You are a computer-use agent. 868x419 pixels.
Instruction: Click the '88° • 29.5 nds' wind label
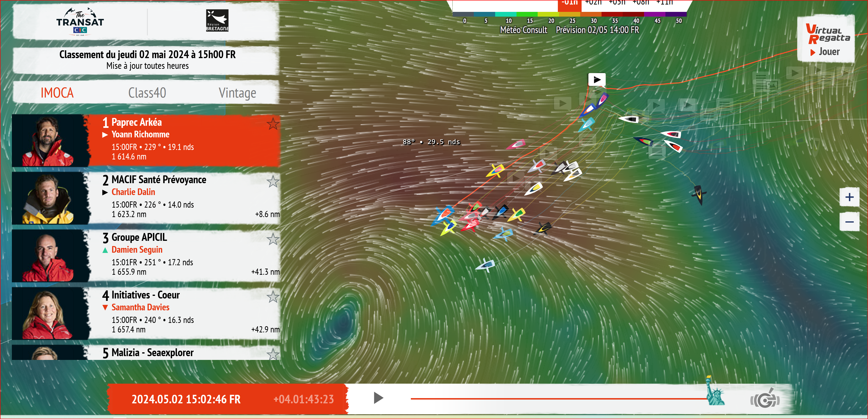pos(431,142)
